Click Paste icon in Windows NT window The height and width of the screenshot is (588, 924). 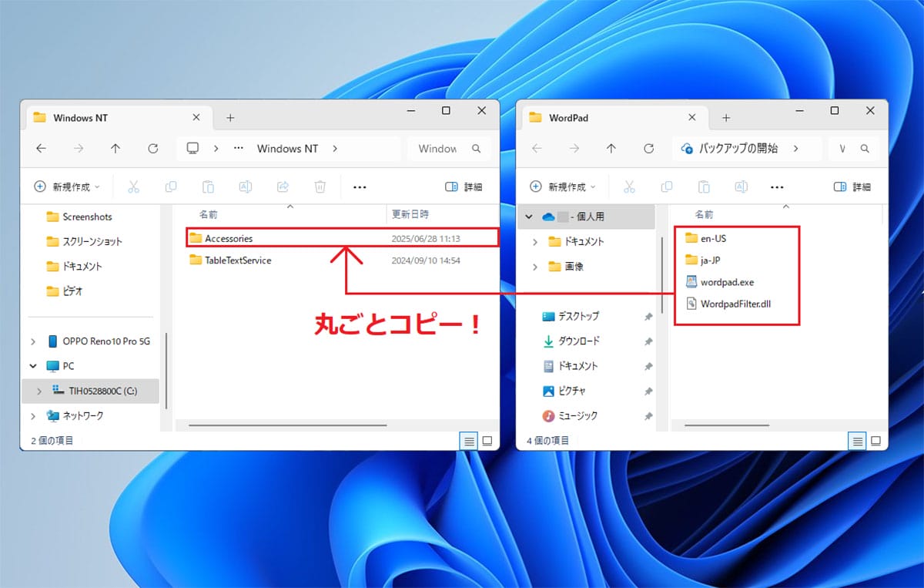click(x=208, y=186)
